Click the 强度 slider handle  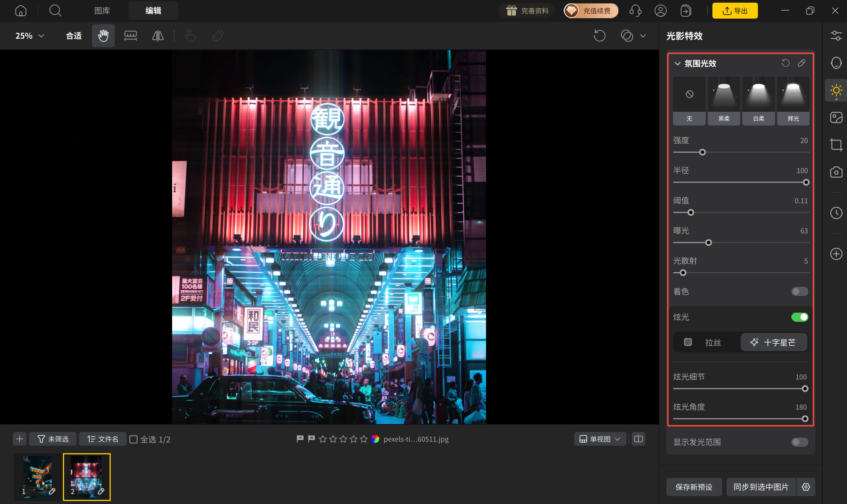(x=702, y=152)
